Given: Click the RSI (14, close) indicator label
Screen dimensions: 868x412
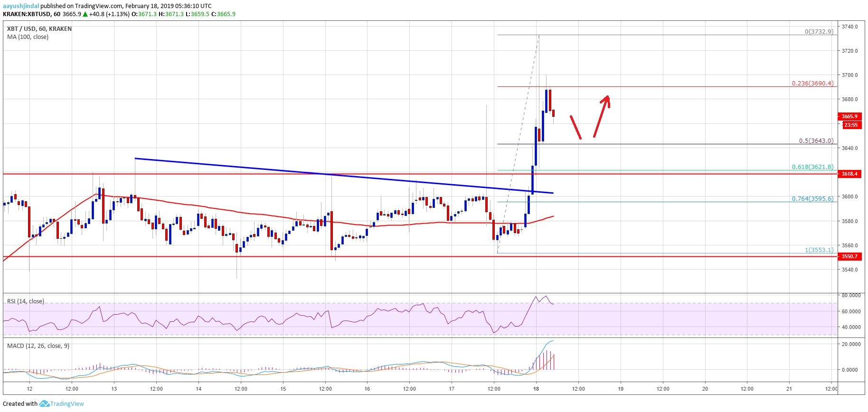Looking at the screenshot, I should tap(26, 301).
